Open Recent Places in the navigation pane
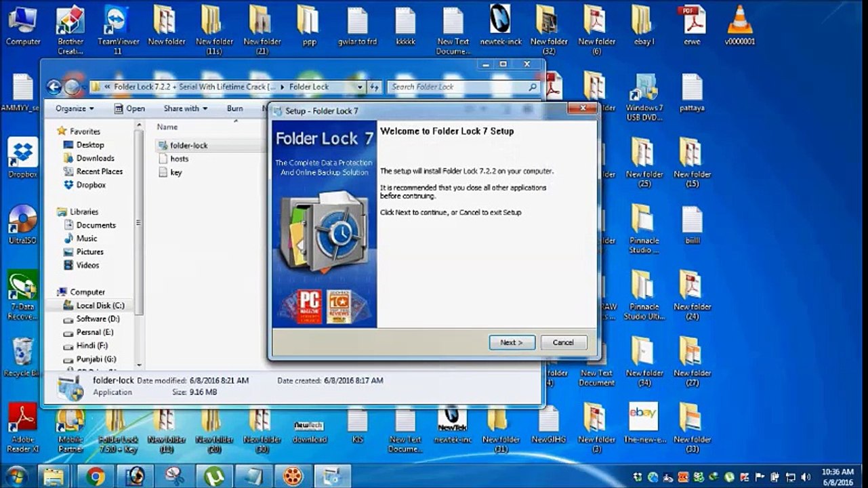The height and width of the screenshot is (488, 868). tap(93, 171)
